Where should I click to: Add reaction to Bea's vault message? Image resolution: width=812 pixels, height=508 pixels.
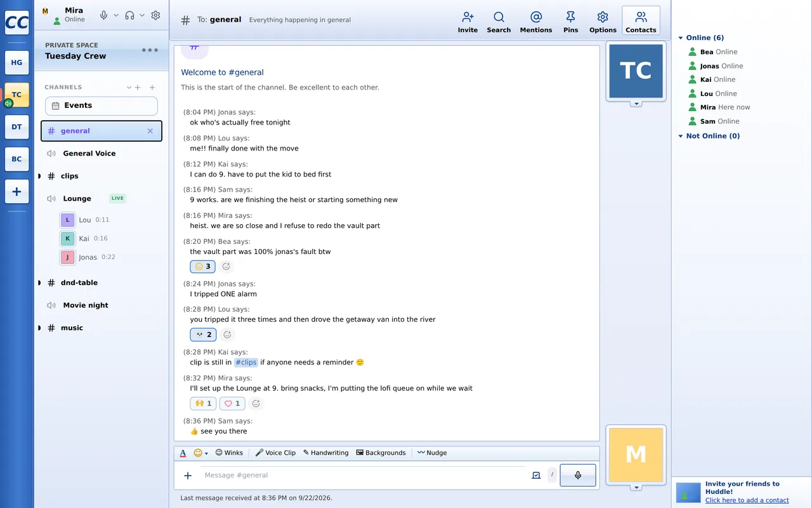[x=226, y=267]
